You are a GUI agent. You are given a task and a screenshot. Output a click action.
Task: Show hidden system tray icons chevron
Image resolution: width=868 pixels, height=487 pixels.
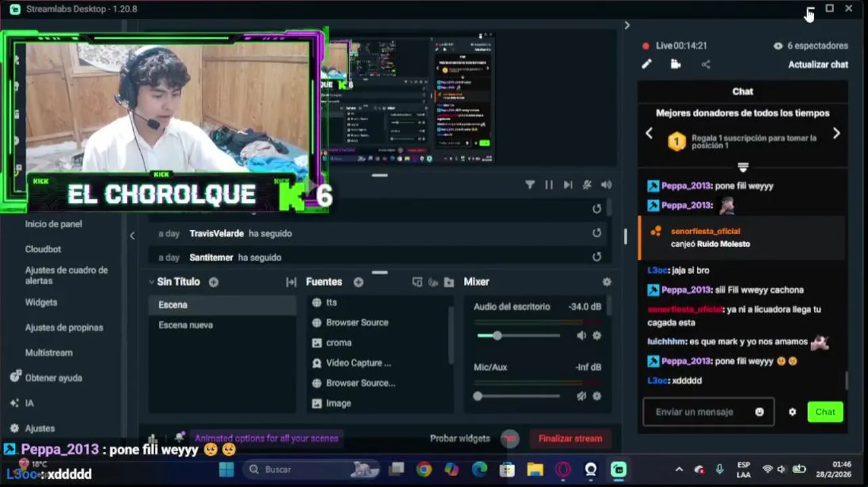pos(679,469)
